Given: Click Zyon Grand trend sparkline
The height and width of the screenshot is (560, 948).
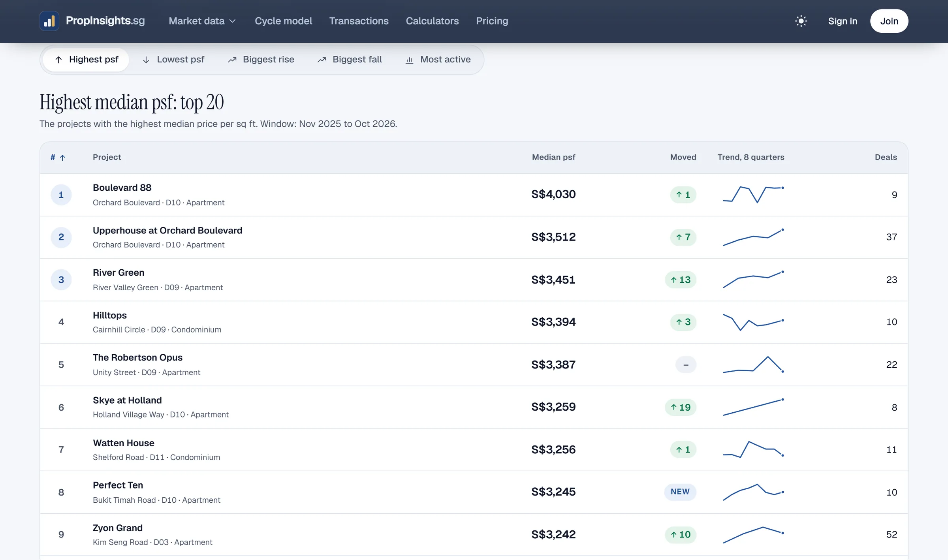Looking at the screenshot, I should (753, 535).
